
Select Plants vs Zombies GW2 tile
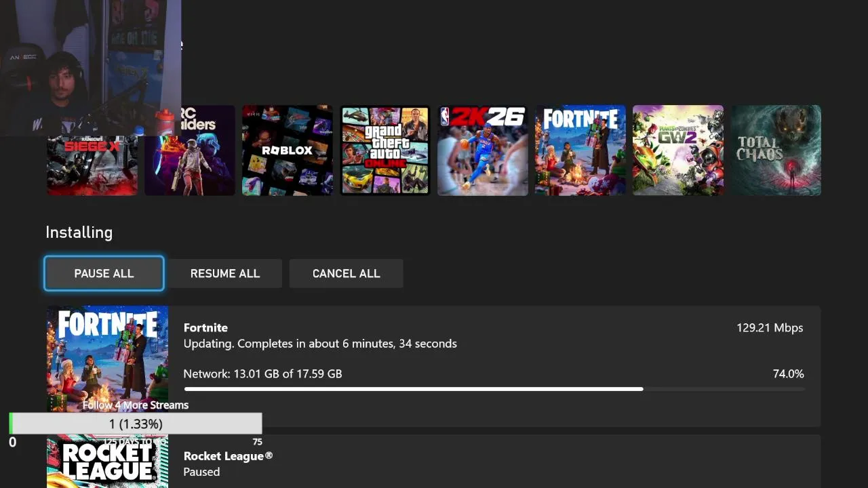click(x=678, y=150)
